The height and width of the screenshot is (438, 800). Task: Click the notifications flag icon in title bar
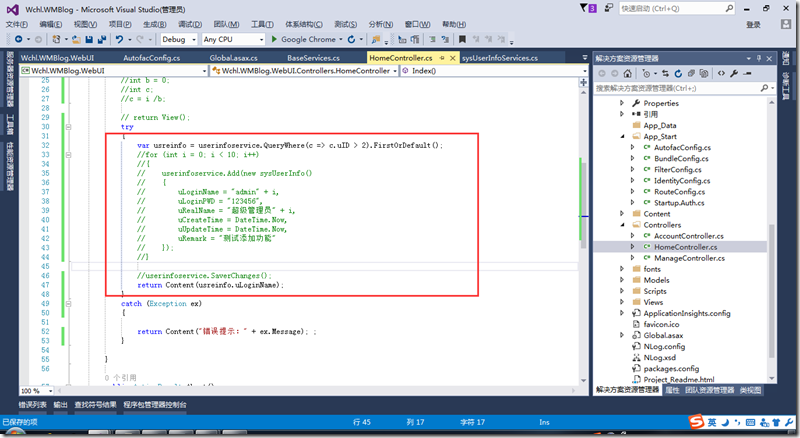click(x=588, y=8)
